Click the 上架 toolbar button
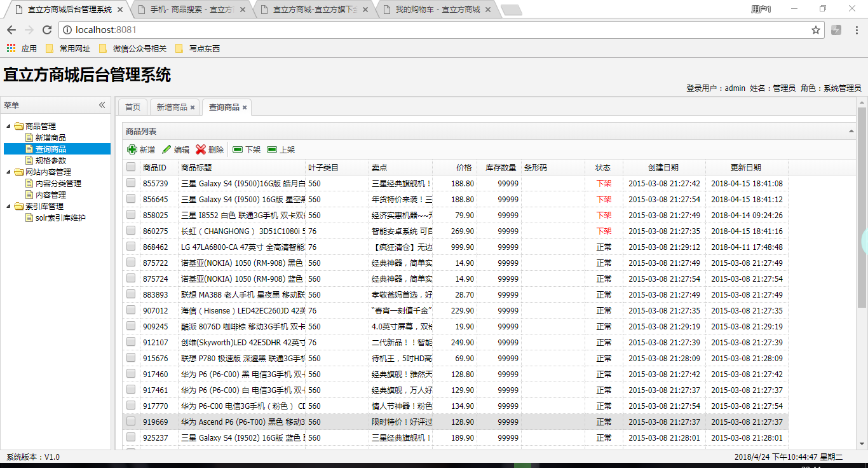The width and height of the screenshot is (868, 468). tap(281, 149)
